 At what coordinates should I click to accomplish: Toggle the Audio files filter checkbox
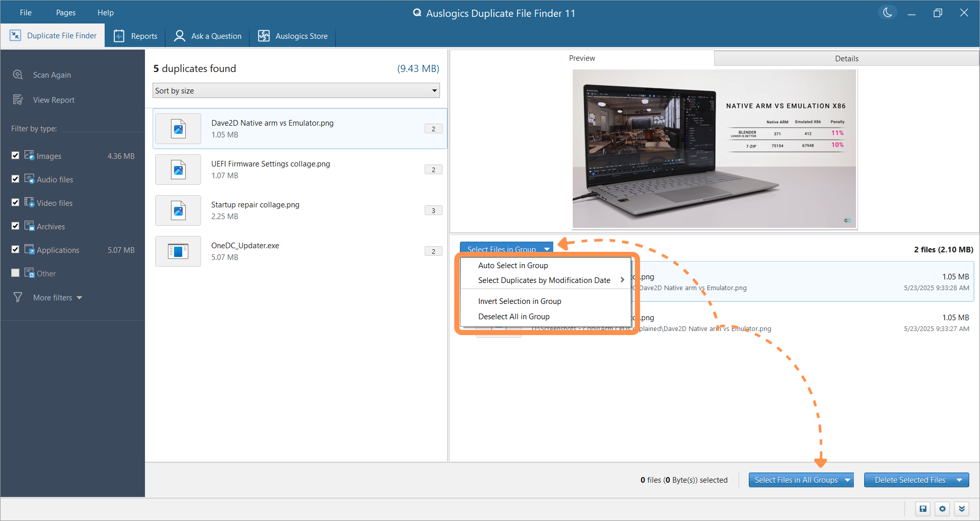(x=15, y=179)
